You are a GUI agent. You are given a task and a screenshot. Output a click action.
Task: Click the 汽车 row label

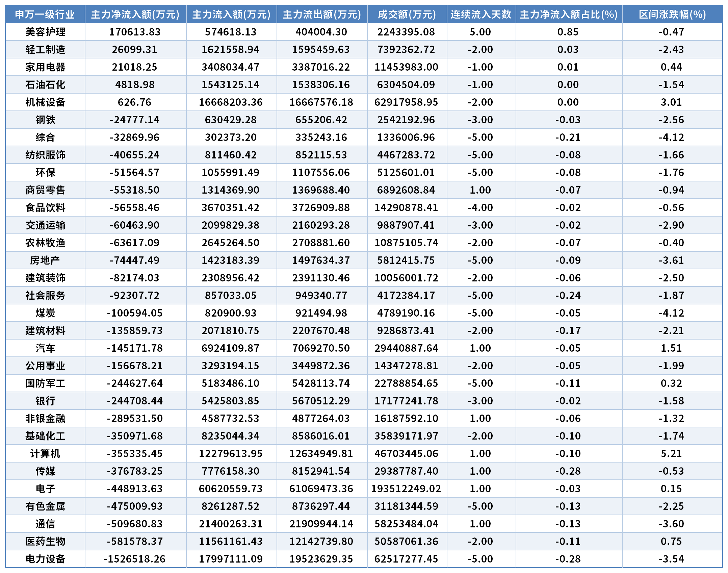coord(45,348)
